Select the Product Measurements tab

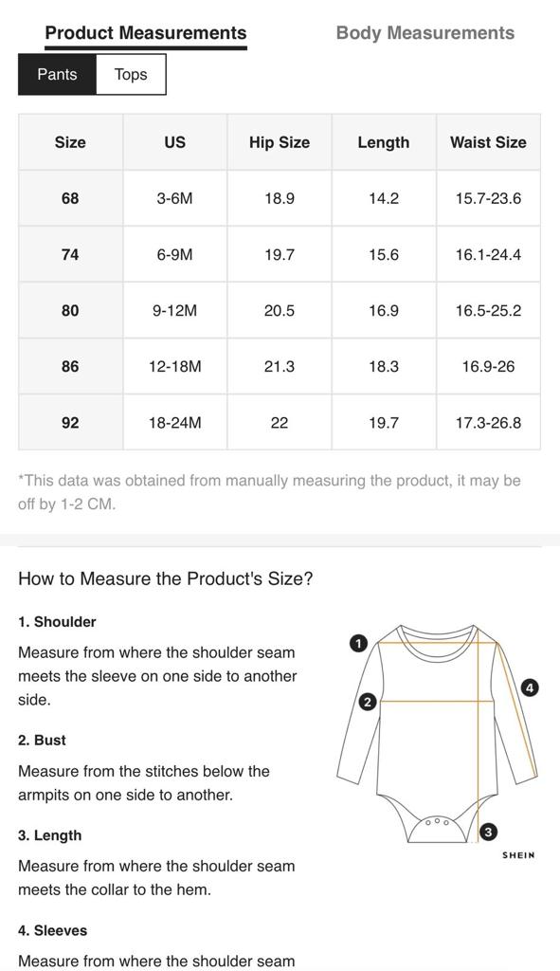pyautogui.click(x=146, y=33)
